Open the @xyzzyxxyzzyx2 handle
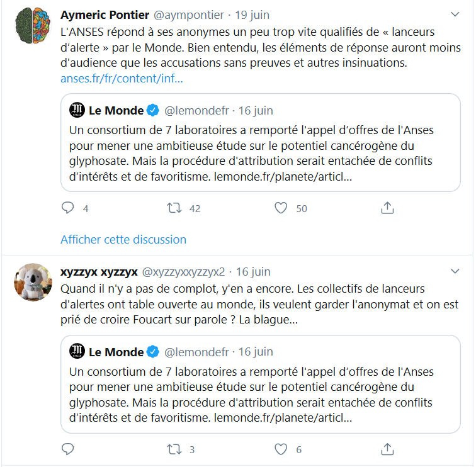Viewport: 476px width, 467px height. 184,272
